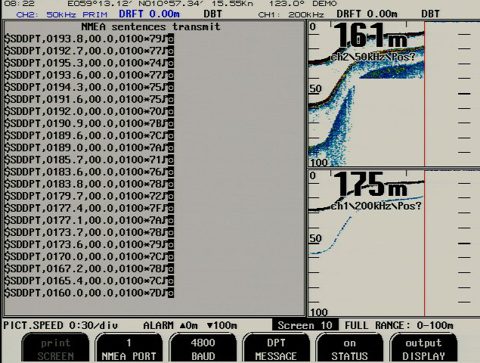Select sentence $SDDPT,0192.0

tap(89, 111)
